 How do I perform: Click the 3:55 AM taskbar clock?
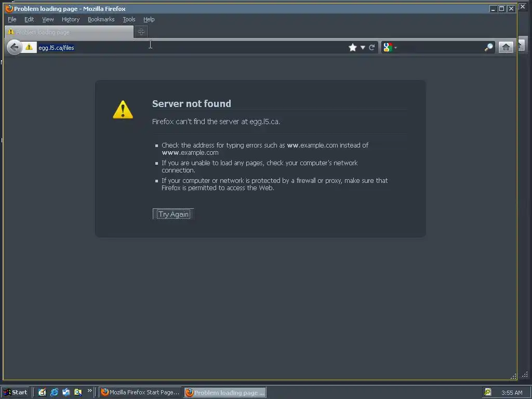click(512, 393)
